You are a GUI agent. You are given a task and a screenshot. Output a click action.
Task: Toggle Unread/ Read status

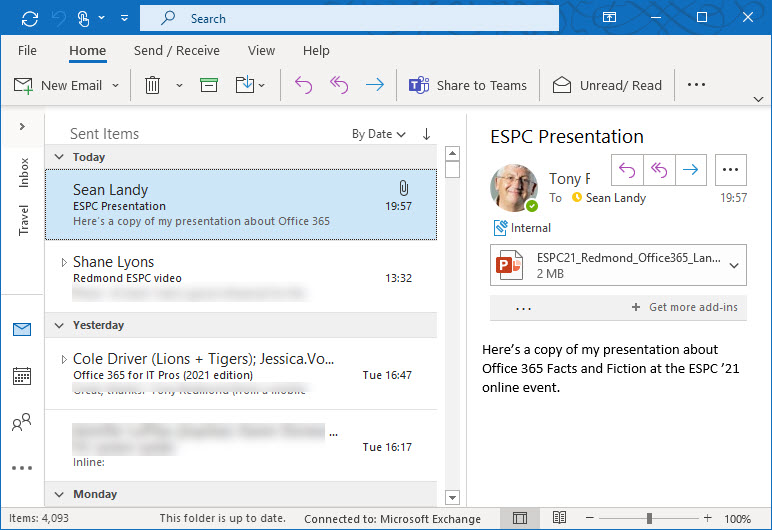click(x=607, y=85)
